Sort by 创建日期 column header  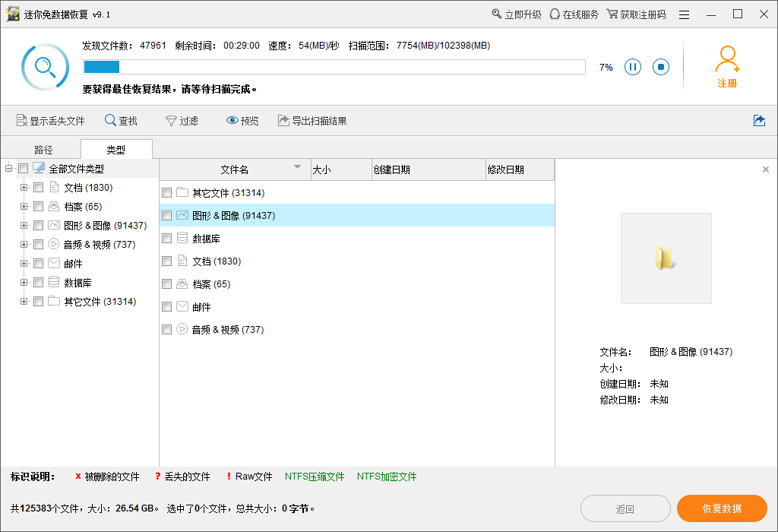click(x=429, y=169)
